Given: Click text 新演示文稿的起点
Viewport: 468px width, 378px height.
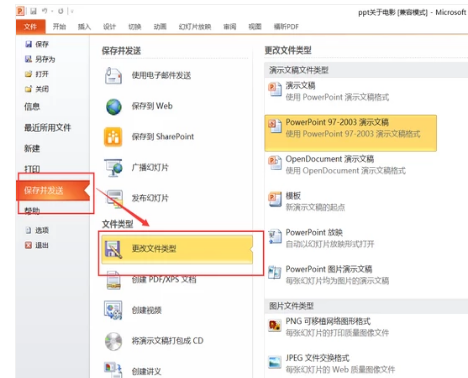Looking at the screenshot, I should point(315,207).
